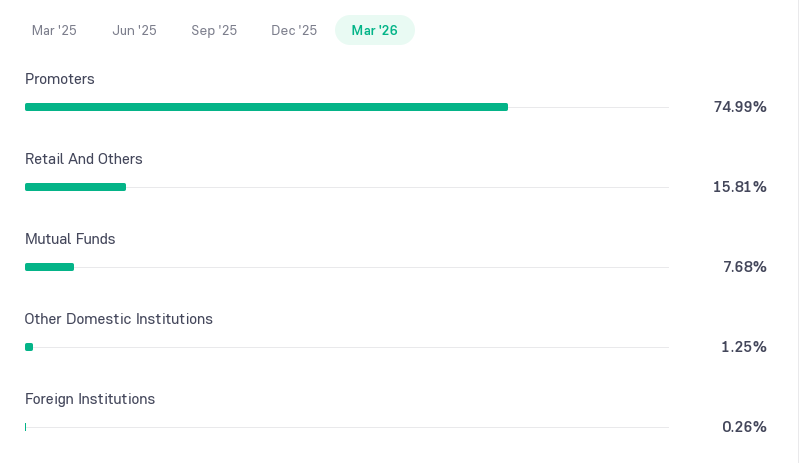Image resolution: width=799 pixels, height=463 pixels.
Task: Click the Promoters label
Action: (60, 79)
